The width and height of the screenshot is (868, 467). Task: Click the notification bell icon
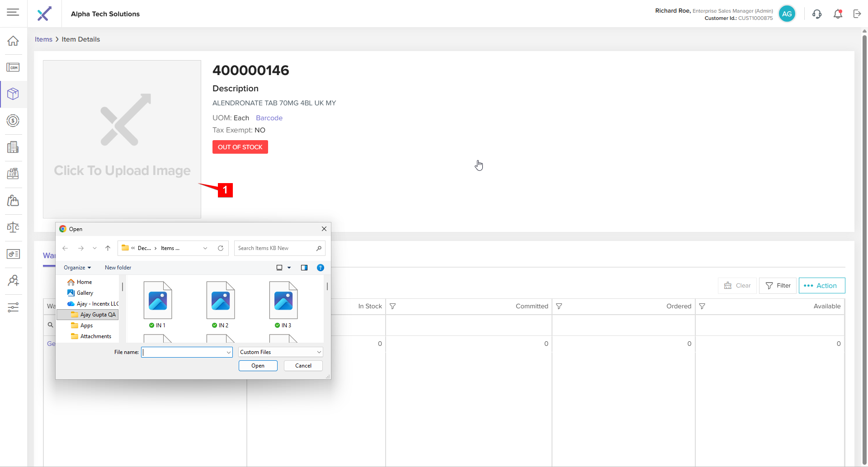coord(838,14)
